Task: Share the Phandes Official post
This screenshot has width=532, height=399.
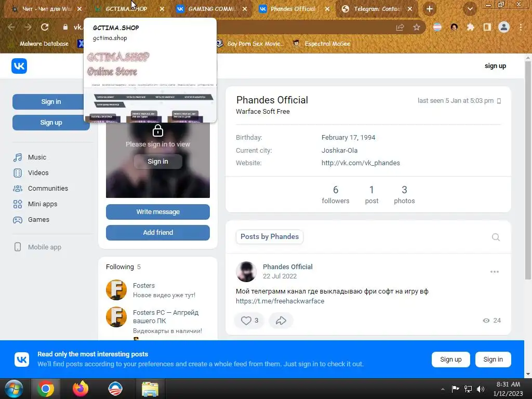Action: pyautogui.click(x=281, y=320)
